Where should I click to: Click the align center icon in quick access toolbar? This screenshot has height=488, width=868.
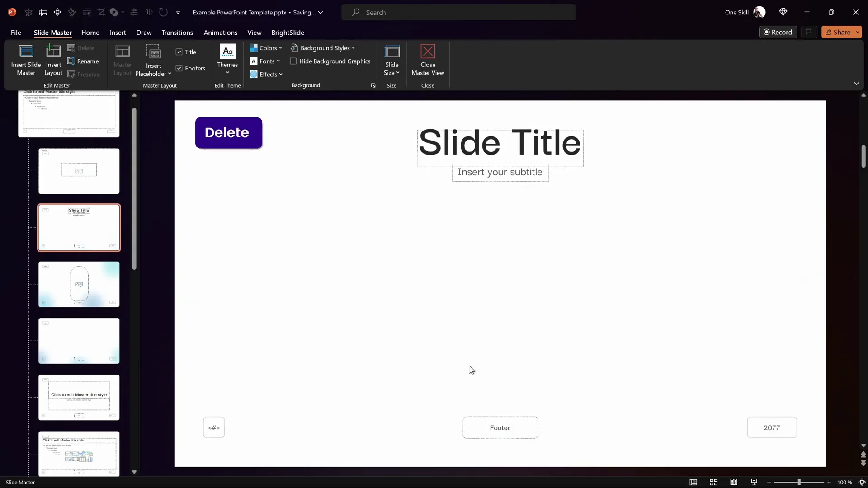pyautogui.click(x=134, y=12)
